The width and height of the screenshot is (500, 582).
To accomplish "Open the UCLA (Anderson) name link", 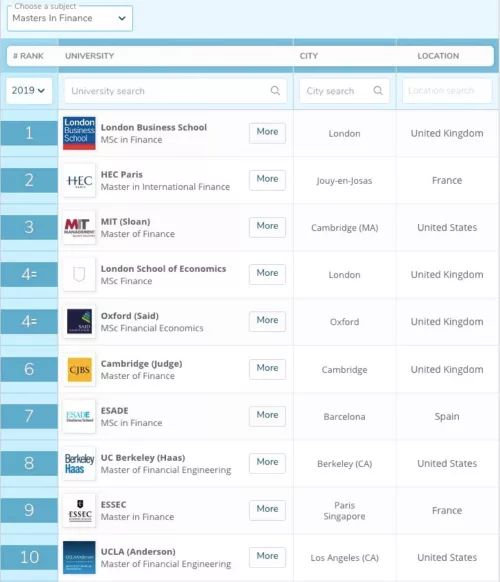I will (x=138, y=552).
